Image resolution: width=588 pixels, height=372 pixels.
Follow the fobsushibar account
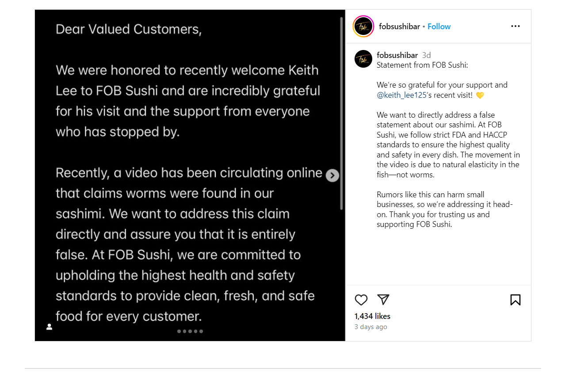pos(439,27)
